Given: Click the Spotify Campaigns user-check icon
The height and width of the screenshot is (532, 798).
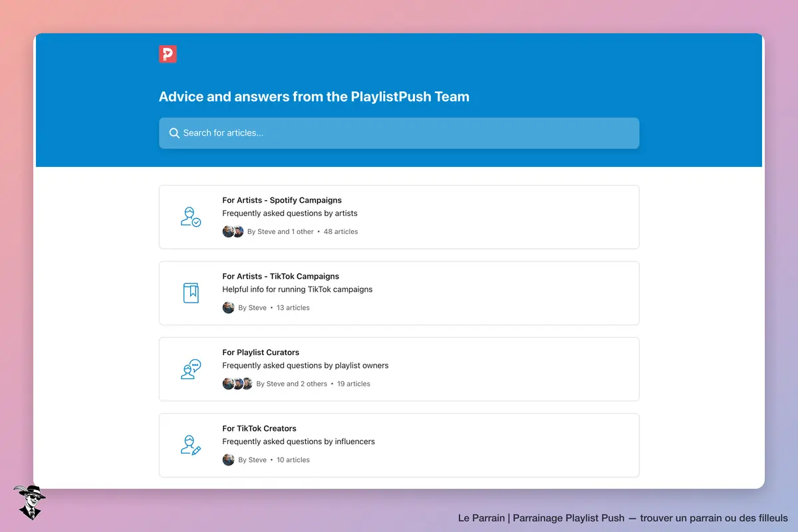Looking at the screenshot, I should [x=191, y=217].
